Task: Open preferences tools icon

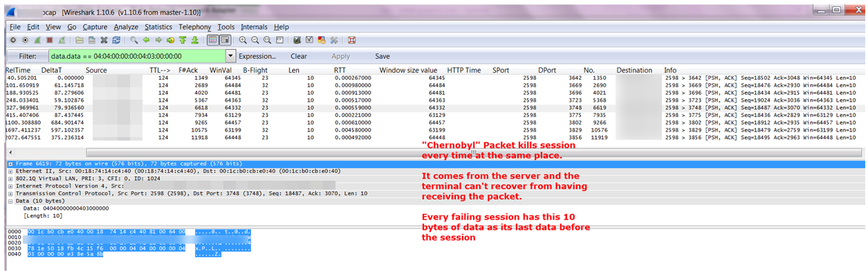Action: 333,39
